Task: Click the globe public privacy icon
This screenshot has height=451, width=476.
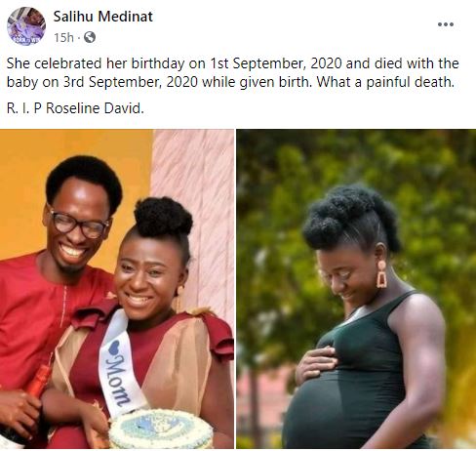Action: point(90,37)
